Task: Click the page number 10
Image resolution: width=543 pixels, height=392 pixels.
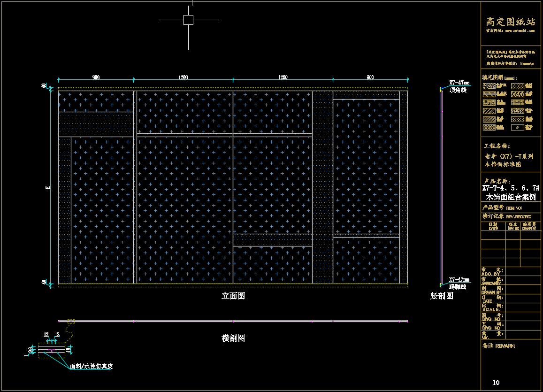Action: coord(496,383)
